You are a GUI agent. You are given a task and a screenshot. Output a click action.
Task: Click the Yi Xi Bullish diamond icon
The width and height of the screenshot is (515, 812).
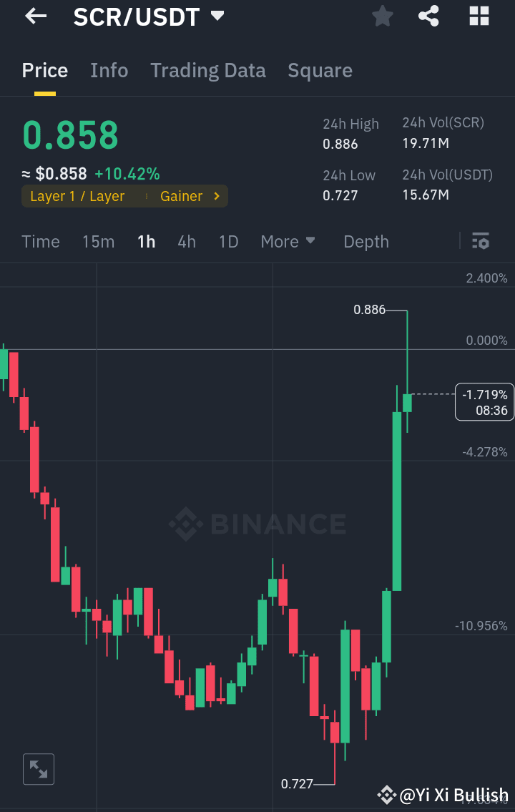[386, 795]
